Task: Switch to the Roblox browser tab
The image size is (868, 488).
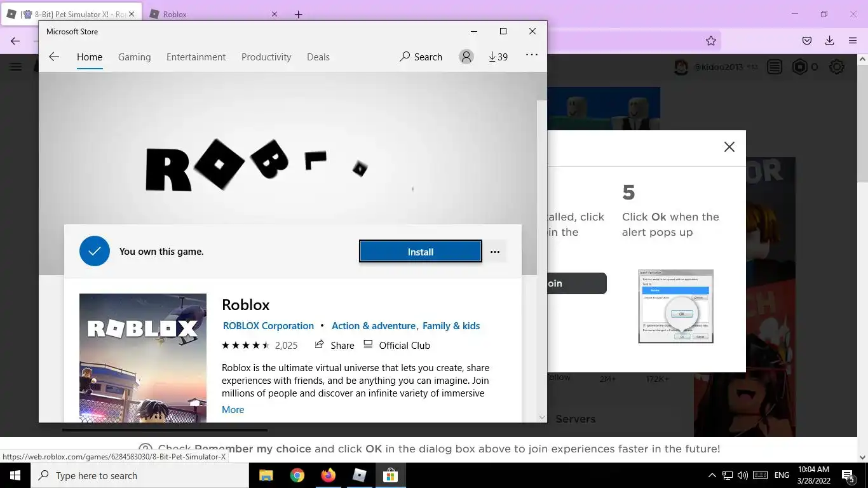Action: [x=211, y=14]
